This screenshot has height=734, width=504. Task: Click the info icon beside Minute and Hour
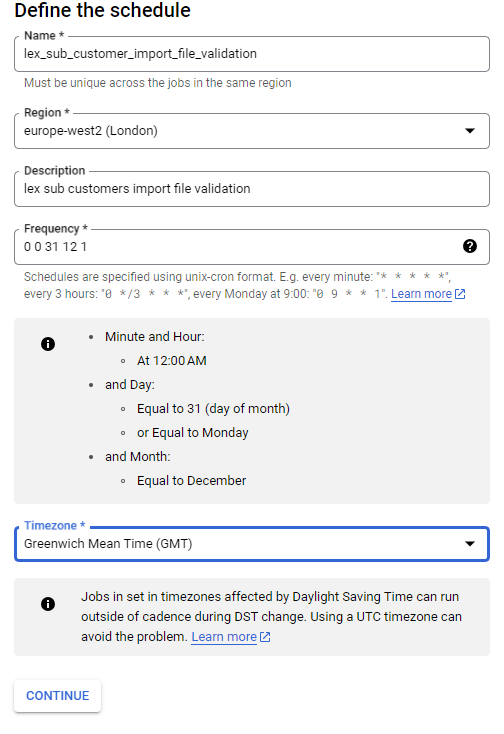pyautogui.click(x=48, y=344)
